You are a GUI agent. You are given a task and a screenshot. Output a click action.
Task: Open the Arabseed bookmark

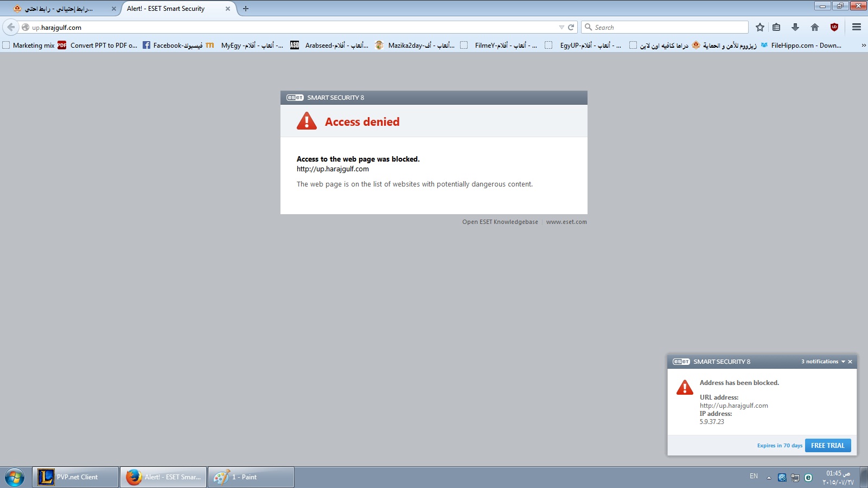pos(329,46)
